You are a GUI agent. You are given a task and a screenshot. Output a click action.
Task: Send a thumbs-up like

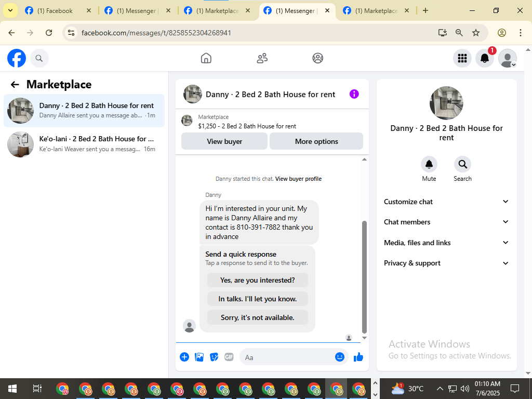(358, 357)
